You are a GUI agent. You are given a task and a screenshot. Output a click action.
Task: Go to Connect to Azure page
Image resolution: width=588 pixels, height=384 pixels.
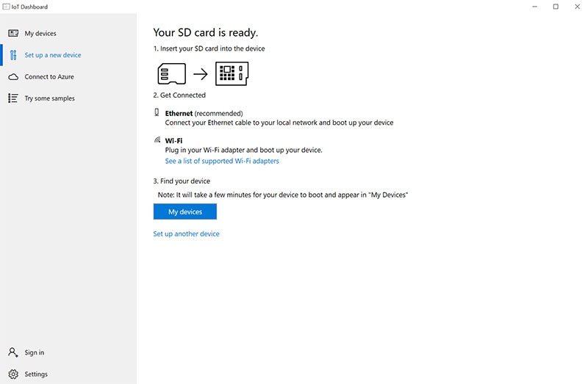49,76
